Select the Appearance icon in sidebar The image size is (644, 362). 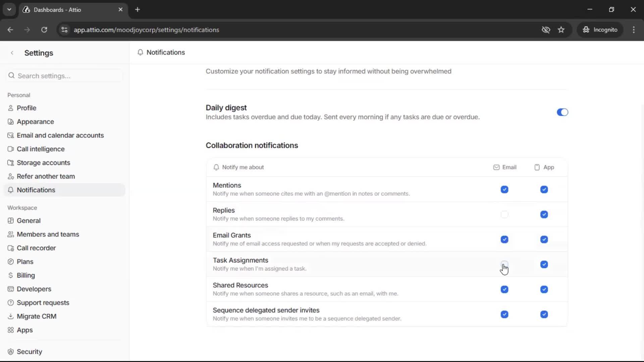click(11, 121)
